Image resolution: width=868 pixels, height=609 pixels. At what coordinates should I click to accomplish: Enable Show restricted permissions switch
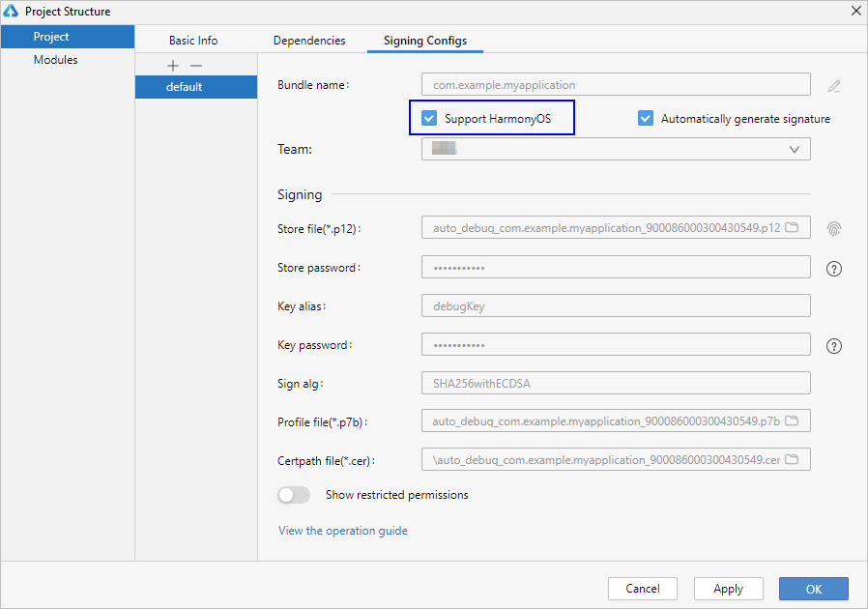click(294, 495)
